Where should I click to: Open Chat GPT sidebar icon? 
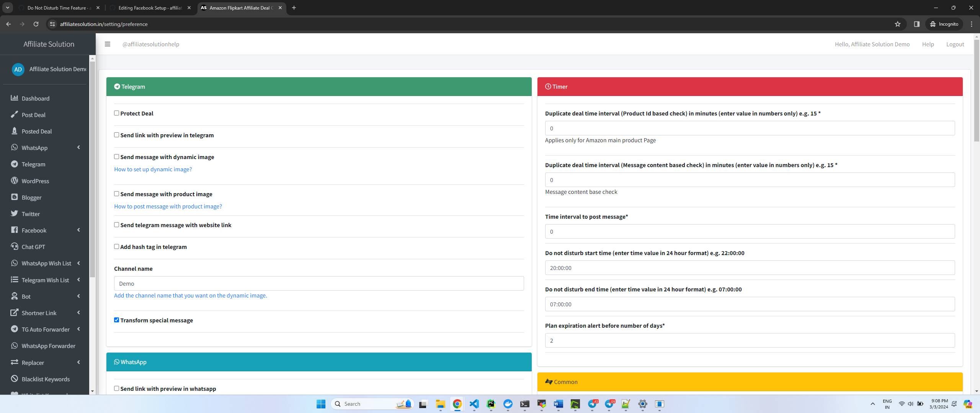14,246
